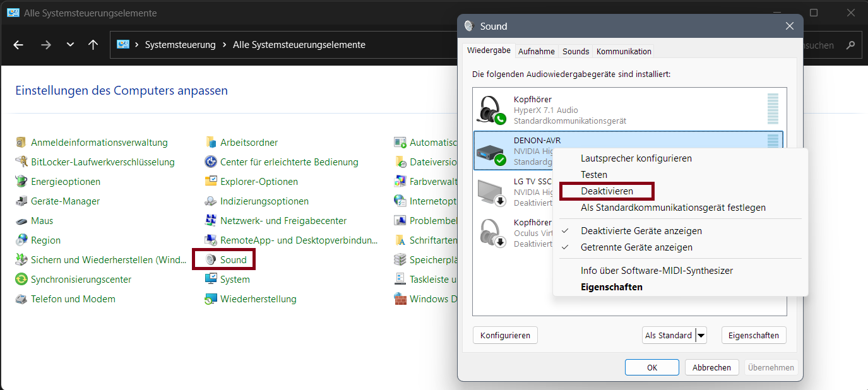Screen dimensions: 868x390
Task: Click the Schriftarten icon
Action: [x=400, y=240]
